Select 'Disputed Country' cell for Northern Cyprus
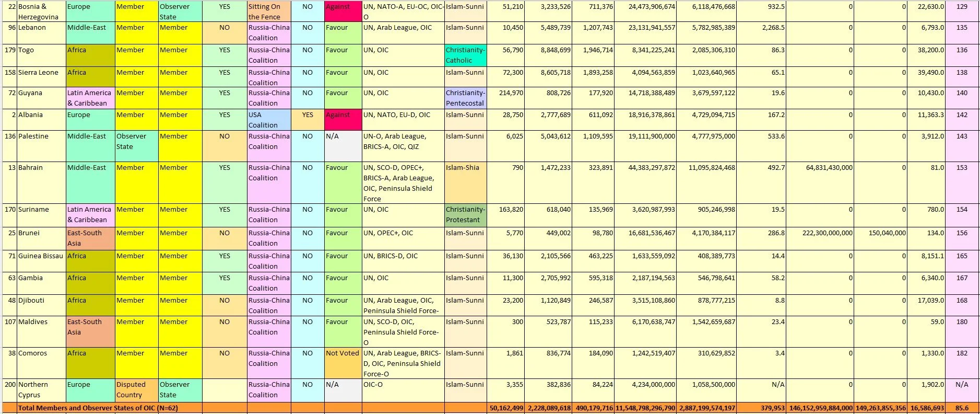The width and height of the screenshot is (980, 414). click(x=136, y=390)
